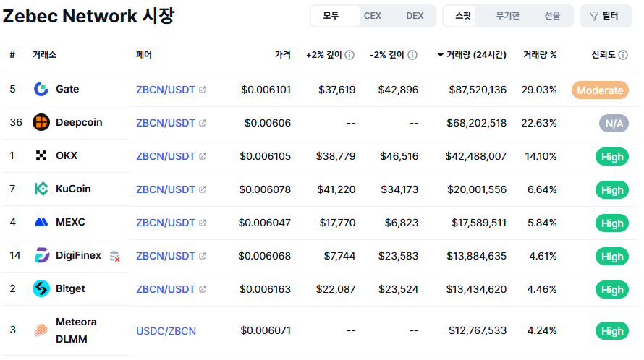
Task: Click the Meteora DLMM logo
Action: point(41,330)
